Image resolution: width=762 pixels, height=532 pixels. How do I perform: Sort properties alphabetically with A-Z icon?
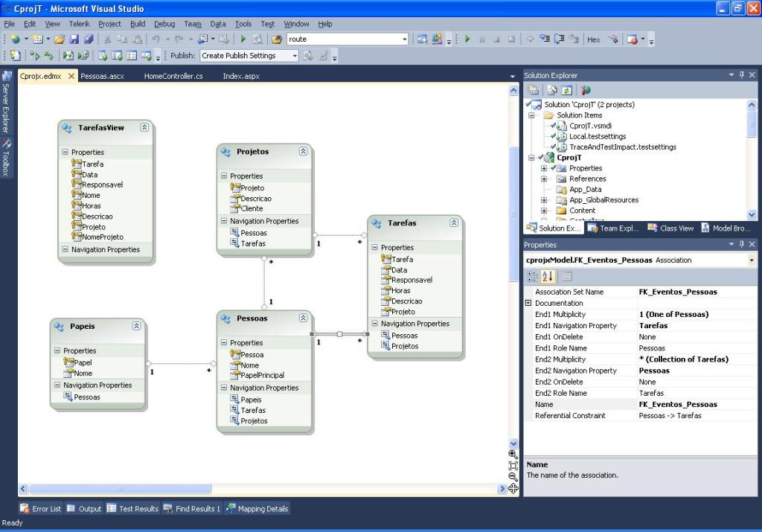coord(548,277)
